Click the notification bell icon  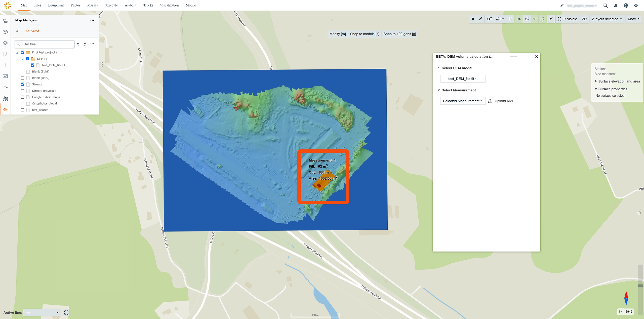616,6
